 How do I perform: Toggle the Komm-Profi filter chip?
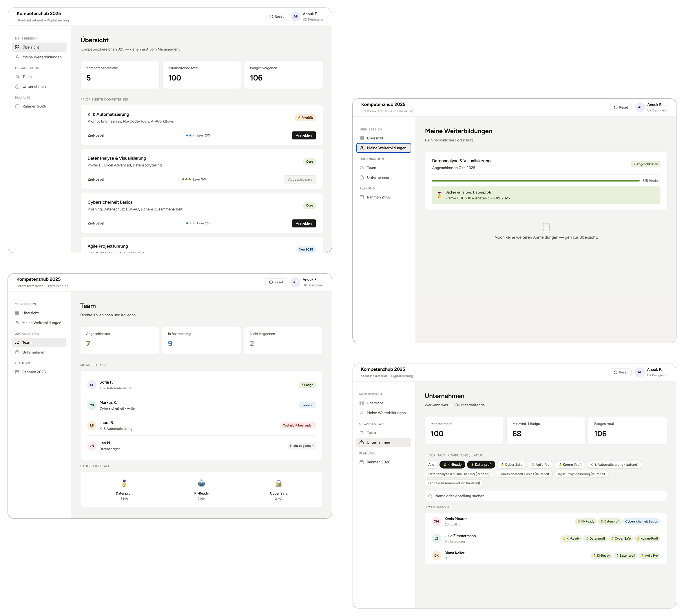(x=570, y=465)
